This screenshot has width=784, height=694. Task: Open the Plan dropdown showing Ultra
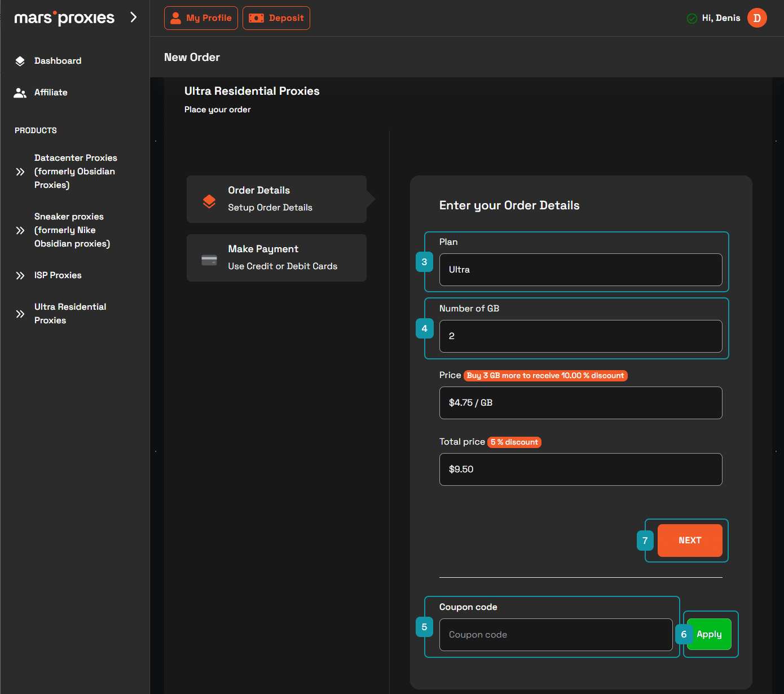pyautogui.click(x=580, y=270)
